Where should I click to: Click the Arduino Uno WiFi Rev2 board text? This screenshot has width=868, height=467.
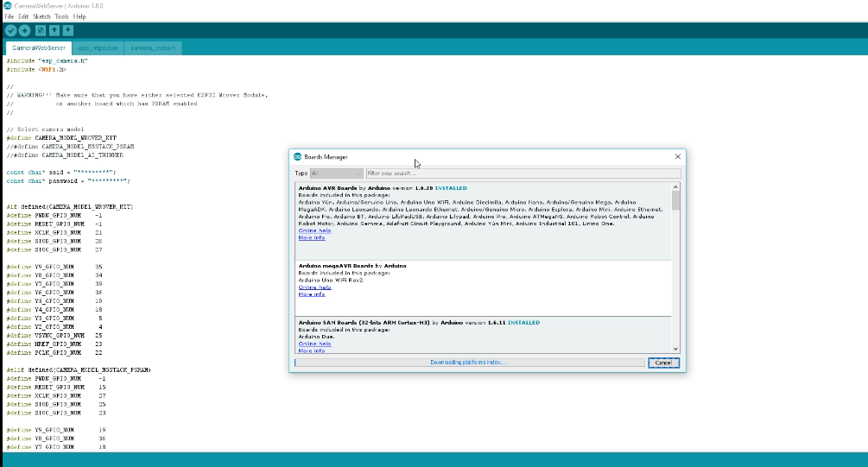[x=331, y=280]
